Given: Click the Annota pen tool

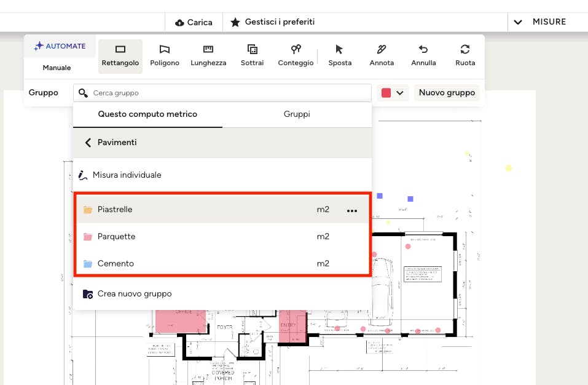Looking at the screenshot, I should [x=382, y=55].
